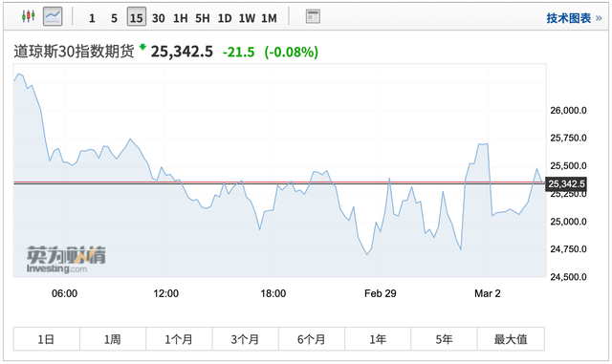Select the area line chart icon

53,17
